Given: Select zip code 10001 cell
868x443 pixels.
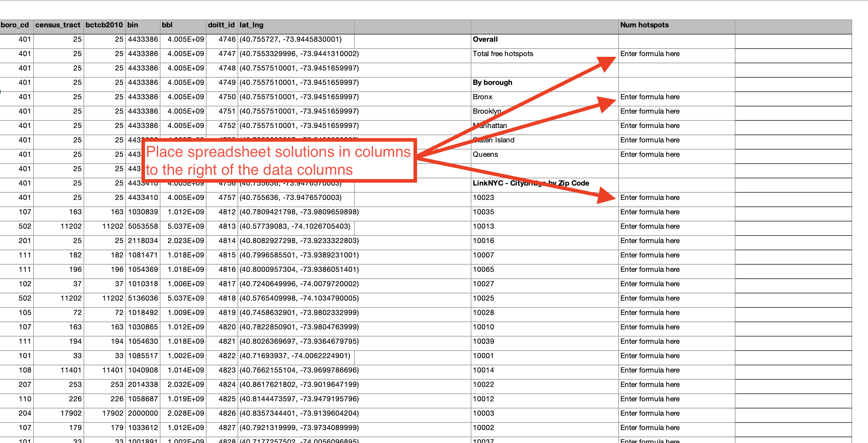Looking at the screenshot, I should tap(545, 358).
